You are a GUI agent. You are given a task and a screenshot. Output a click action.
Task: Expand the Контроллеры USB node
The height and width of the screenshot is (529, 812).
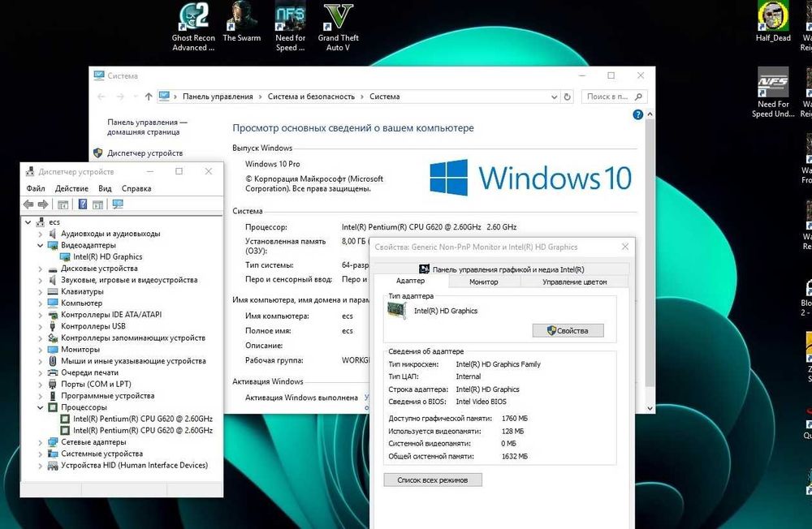coord(41,327)
